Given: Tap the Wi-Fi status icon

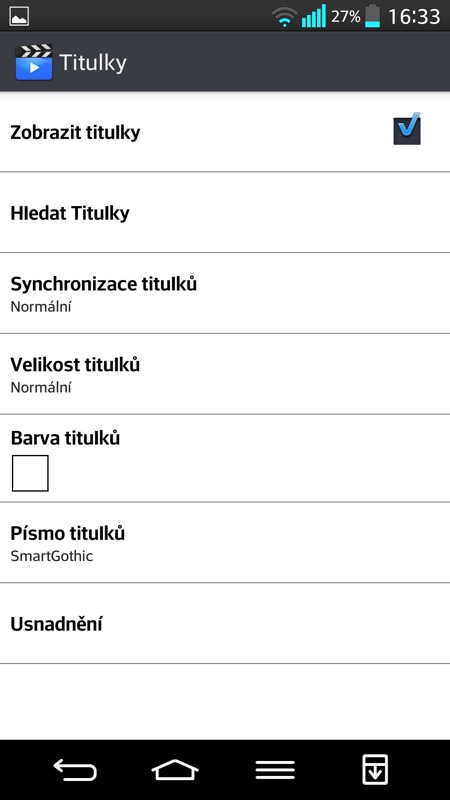Looking at the screenshot, I should click(284, 17).
